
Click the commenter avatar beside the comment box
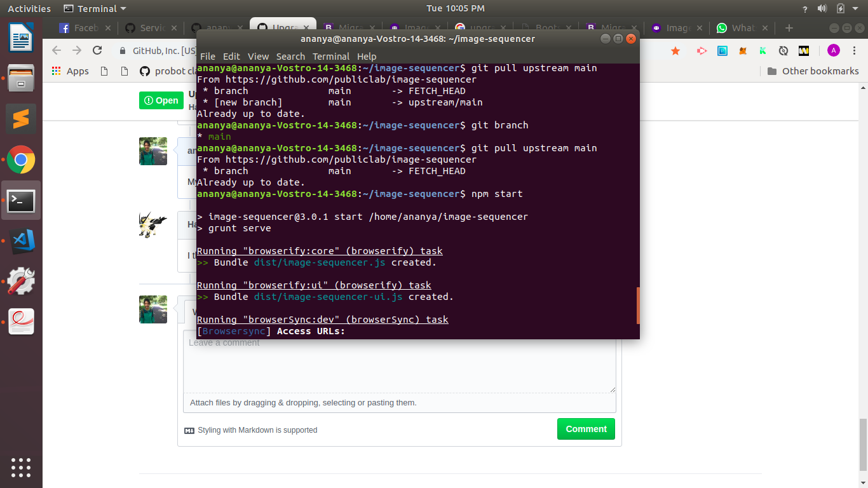(x=153, y=309)
